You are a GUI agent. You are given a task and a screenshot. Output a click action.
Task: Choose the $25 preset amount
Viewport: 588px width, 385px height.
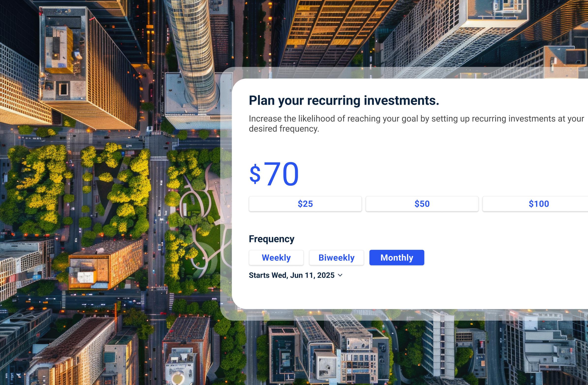[305, 204]
